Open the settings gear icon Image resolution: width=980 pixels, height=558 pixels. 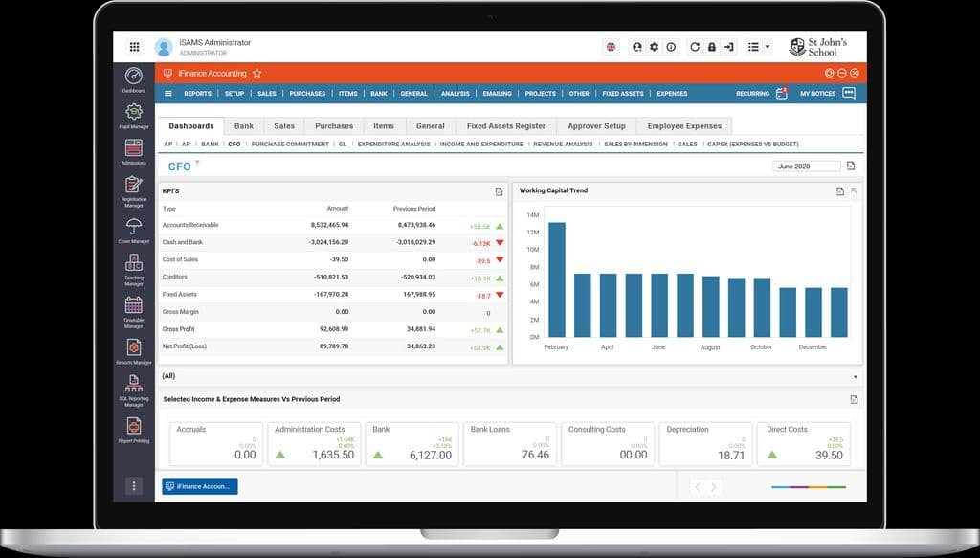point(654,46)
